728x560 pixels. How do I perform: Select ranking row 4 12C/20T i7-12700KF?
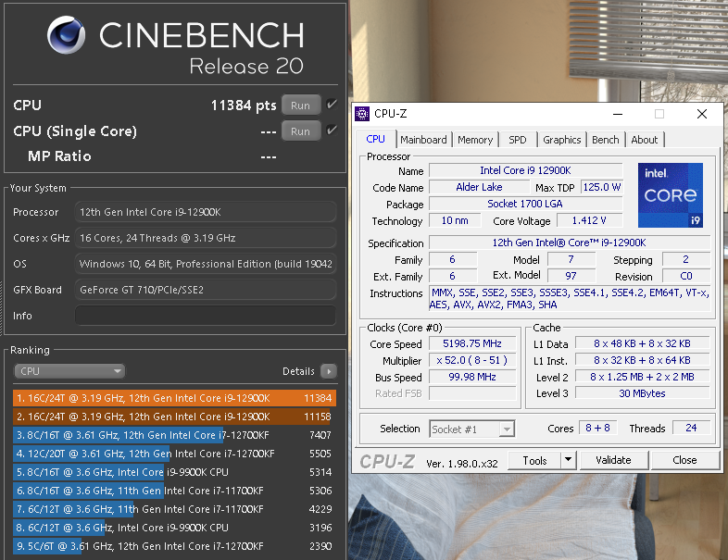point(174,454)
